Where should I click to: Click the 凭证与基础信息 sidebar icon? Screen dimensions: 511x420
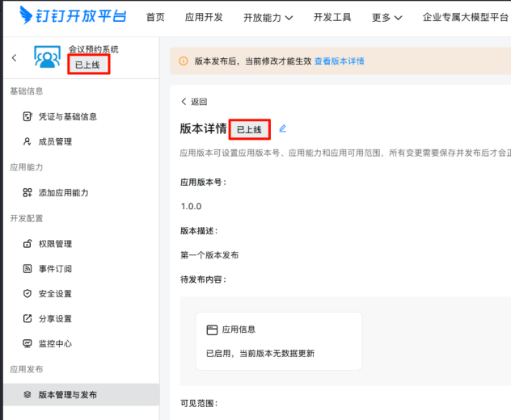[27, 116]
